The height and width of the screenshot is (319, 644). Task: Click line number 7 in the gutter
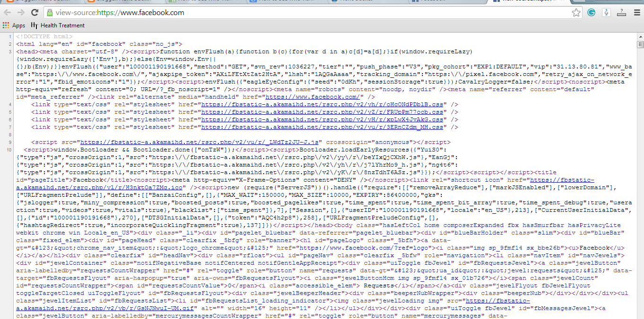10,127
